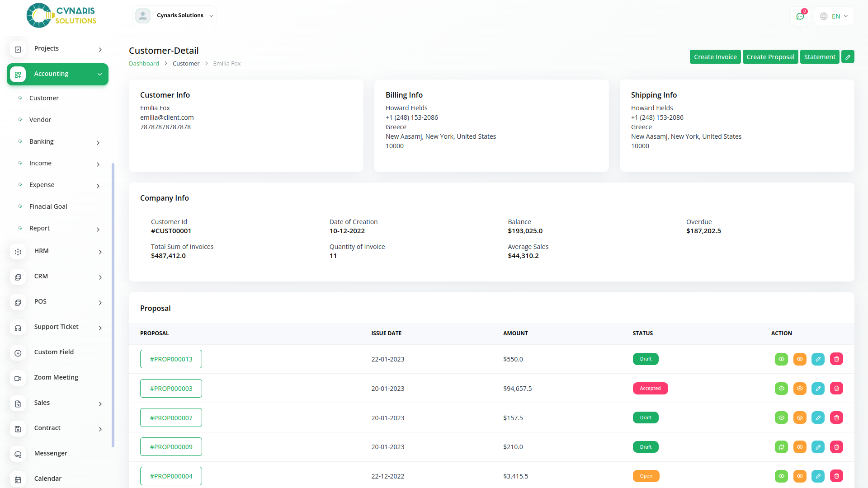Click the Calendar sidebar icon
The image size is (868, 488).
pyautogui.click(x=18, y=479)
